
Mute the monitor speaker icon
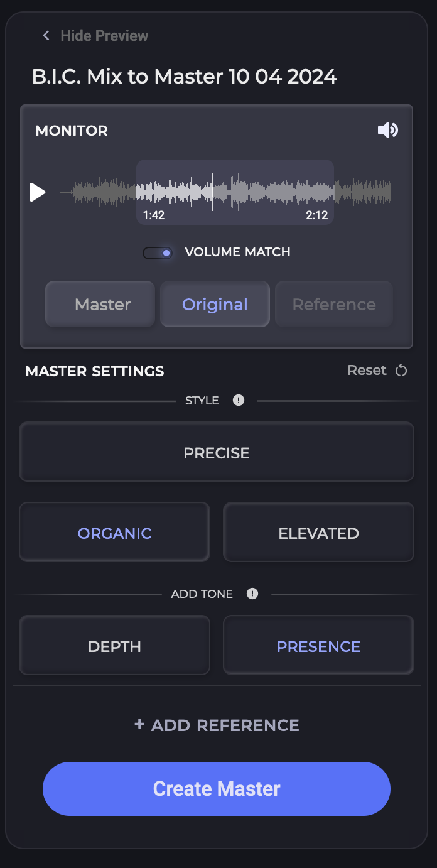[388, 130]
